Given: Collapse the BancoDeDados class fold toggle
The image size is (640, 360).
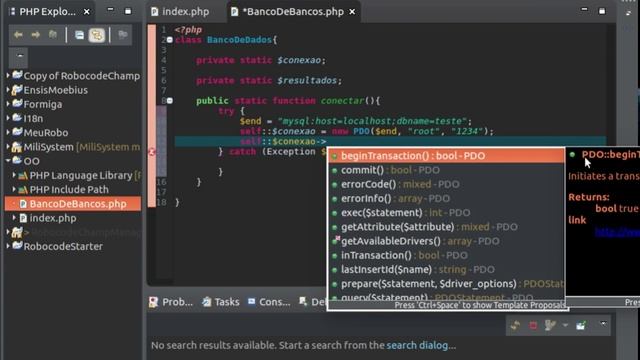Looking at the screenshot, I should tap(170, 40).
